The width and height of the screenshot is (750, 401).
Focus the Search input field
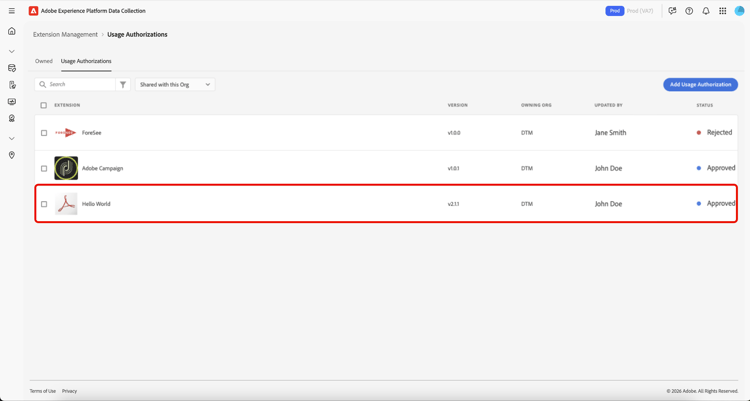click(x=75, y=84)
